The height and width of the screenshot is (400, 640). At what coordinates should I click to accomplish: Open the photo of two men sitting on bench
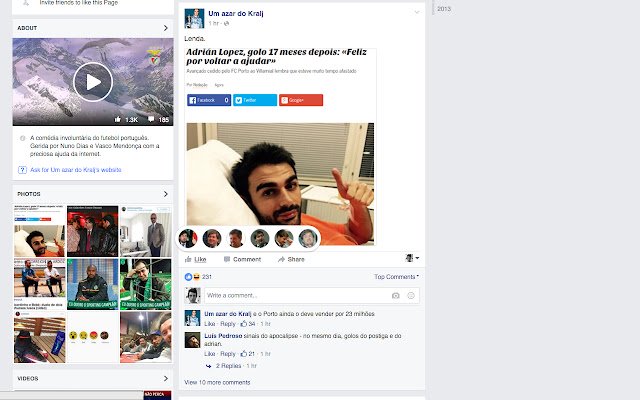tap(39, 284)
